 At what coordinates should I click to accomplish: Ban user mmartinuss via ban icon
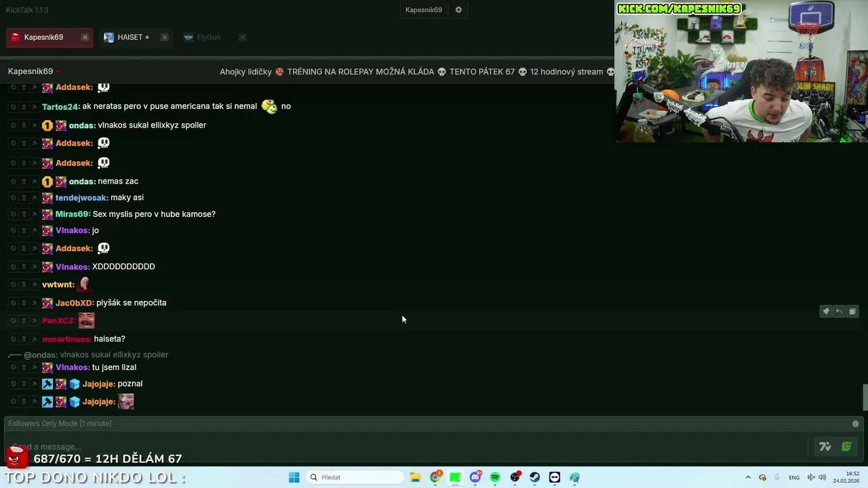click(x=13, y=339)
